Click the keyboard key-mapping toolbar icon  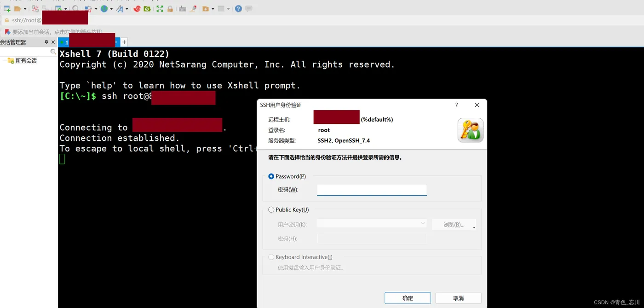(x=183, y=9)
